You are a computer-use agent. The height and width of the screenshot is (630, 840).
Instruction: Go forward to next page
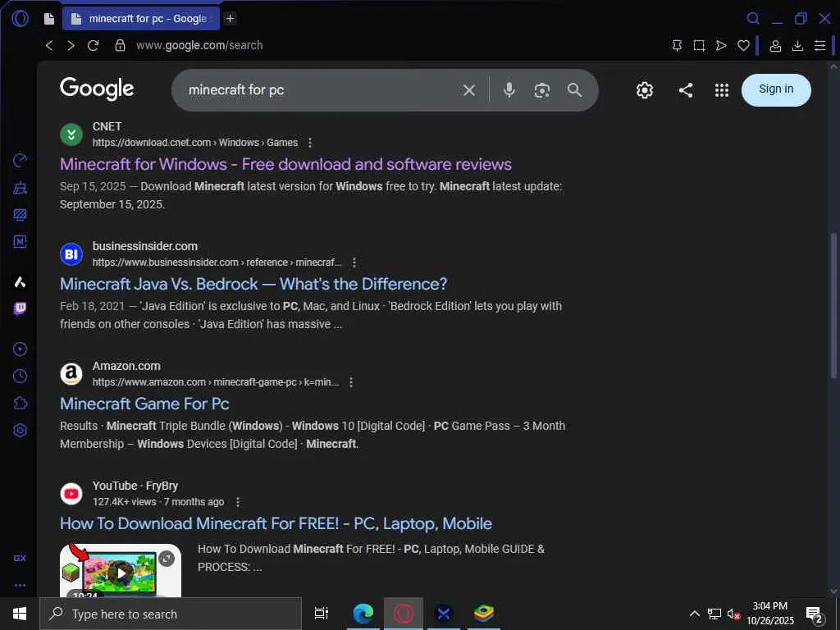tap(71, 46)
